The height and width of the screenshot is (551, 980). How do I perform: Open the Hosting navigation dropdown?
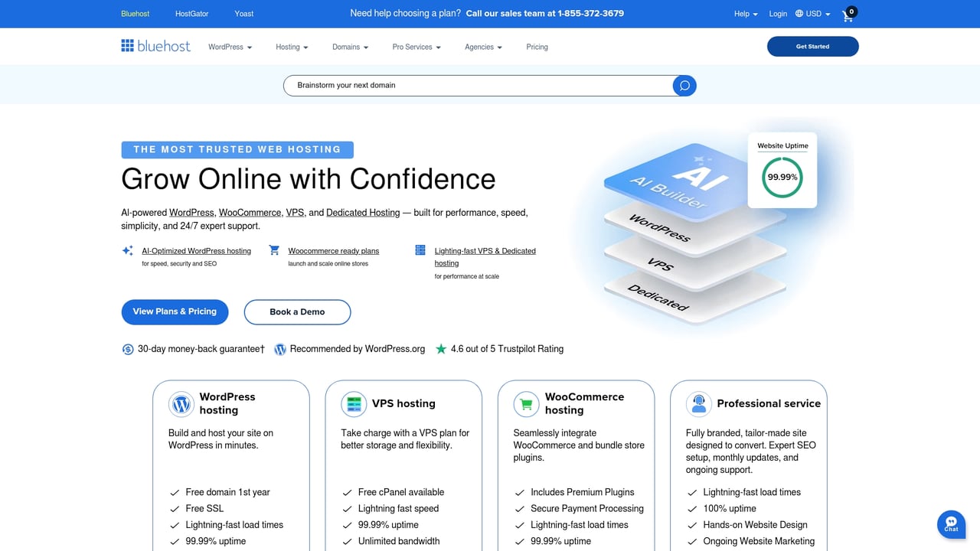291,47
